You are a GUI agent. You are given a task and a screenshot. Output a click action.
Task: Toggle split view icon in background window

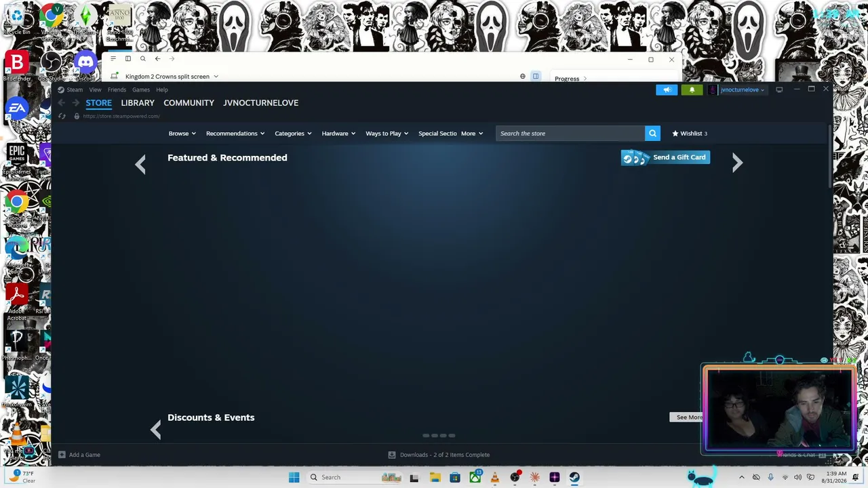pos(536,77)
